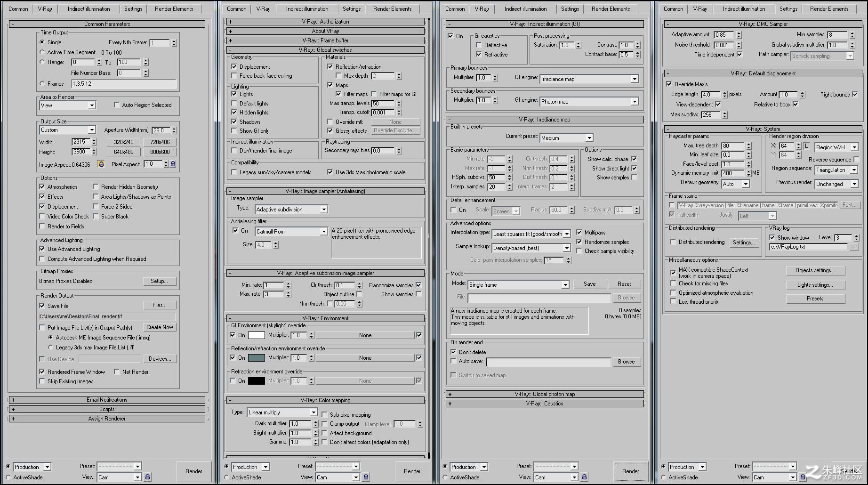Expand the Email Notifications rollout
Viewport: 868px width, 485px height.
[x=107, y=400]
